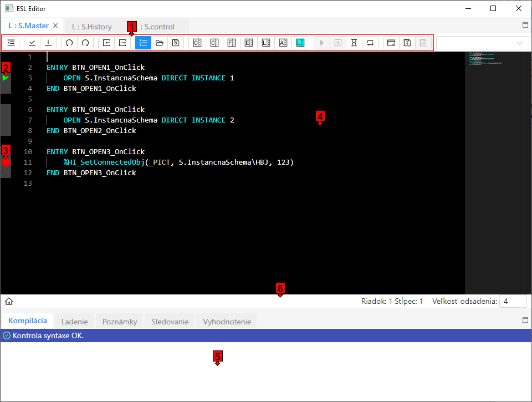Image resolution: width=532 pixels, height=402 pixels.
Task: Remove the red breakpoint at line 11
Action: pos(6,162)
